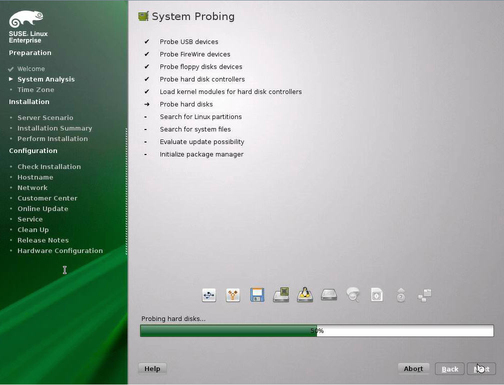The height and width of the screenshot is (385, 504).
Task: Select Customer Center step
Action: click(x=47, y=198)
